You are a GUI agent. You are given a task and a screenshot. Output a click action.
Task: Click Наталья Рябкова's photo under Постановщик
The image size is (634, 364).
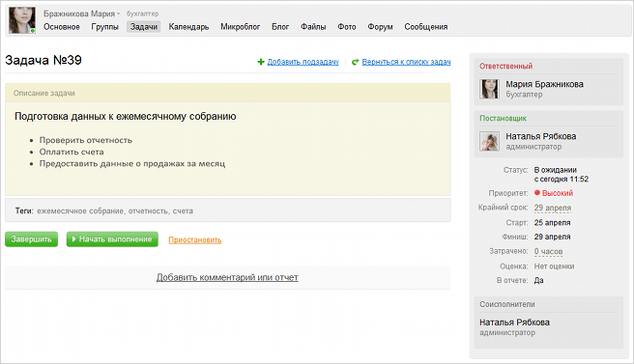pyautogui.click(x=489, y=141)
